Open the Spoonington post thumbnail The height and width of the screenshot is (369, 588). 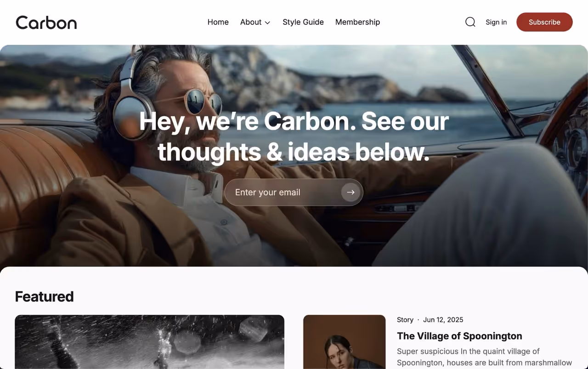pyautogui.click(x=344, y=342)
